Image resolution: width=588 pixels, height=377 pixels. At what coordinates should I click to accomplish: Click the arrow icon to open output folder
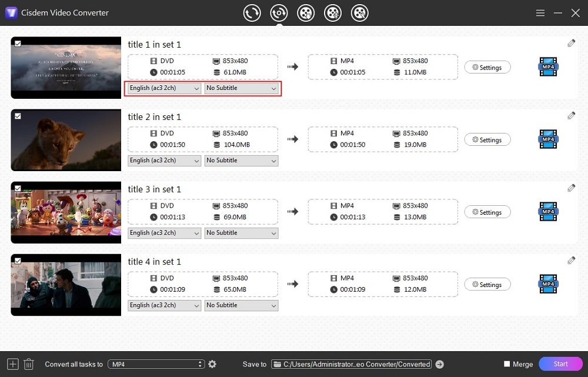coord(439,364)
